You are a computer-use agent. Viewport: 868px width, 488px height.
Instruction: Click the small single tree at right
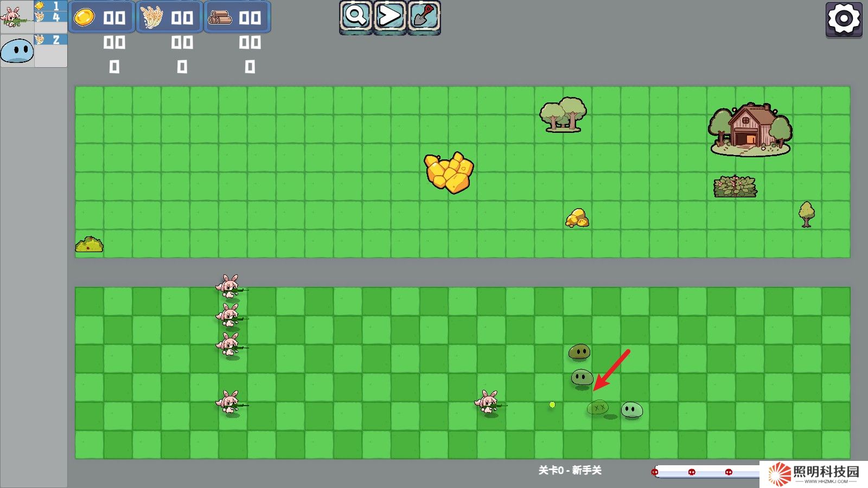pyautogui.click(x=807, y=214)
